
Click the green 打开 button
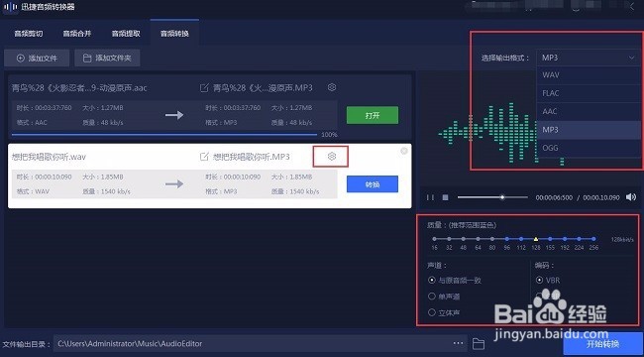(373, 115)
